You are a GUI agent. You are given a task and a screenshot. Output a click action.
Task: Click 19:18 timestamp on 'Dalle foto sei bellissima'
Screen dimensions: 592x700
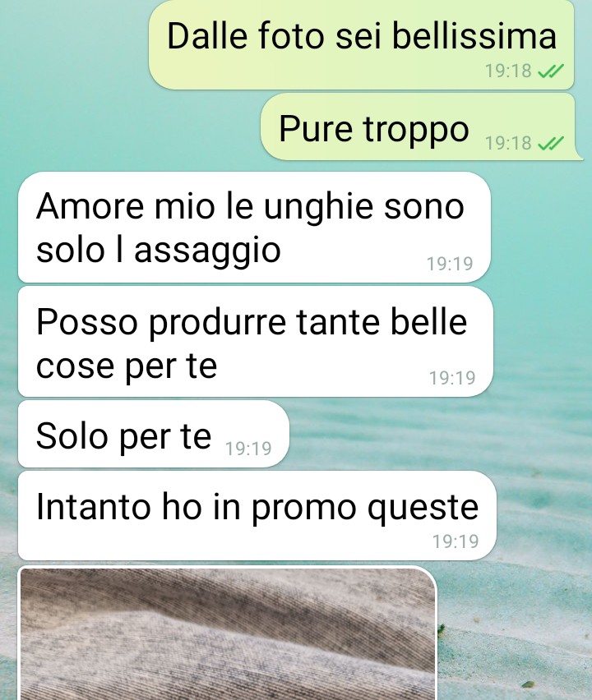point(508,71)
